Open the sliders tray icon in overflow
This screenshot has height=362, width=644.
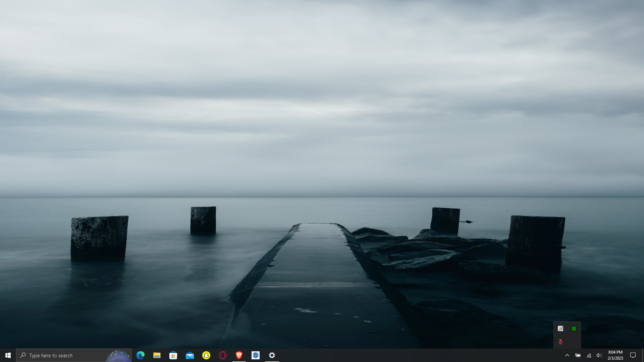tap(560, 328)
